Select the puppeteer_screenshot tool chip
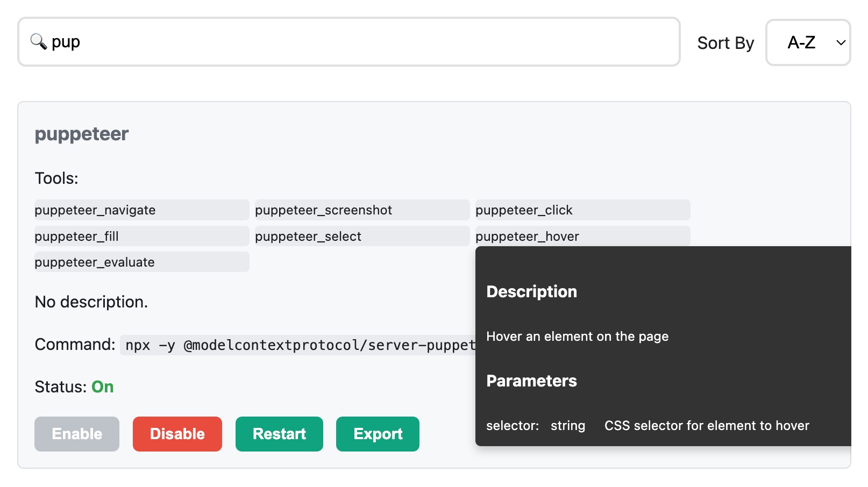The height and width of the screenshot is (487, 868). (x=362, y=210)
